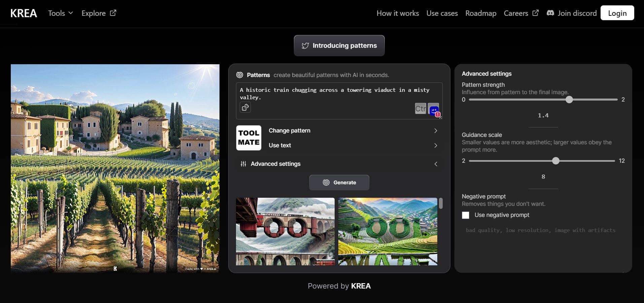Image resolution: width=644 pixels, height=303 pixels.
Task: Open the Introducing patterns announcement
Action: 339,45
